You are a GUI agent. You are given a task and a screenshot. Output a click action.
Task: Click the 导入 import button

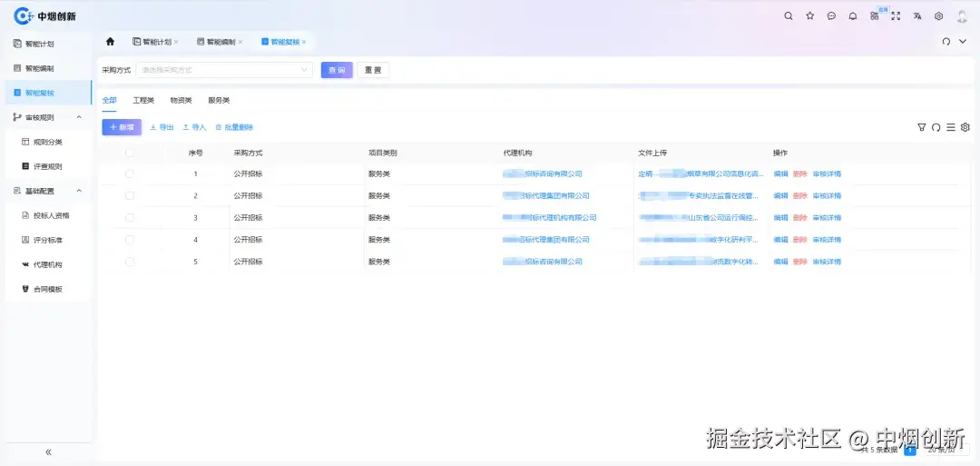pos(194,127)
